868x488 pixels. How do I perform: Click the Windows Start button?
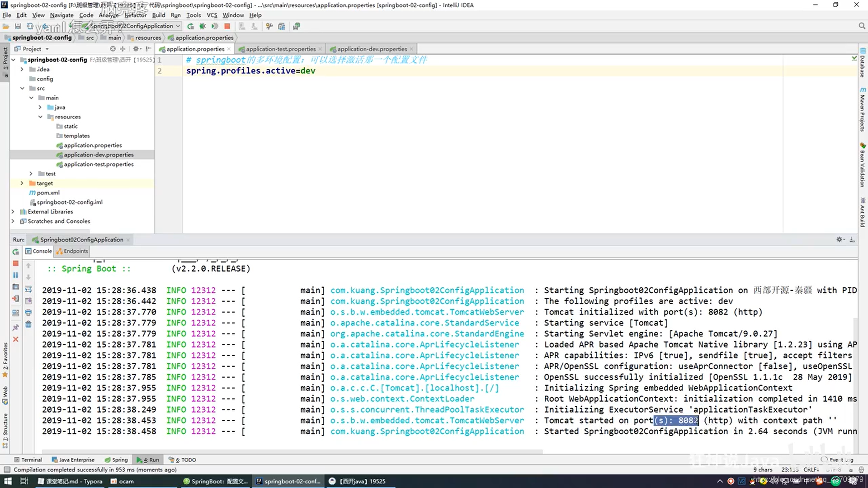pos(8,481)
